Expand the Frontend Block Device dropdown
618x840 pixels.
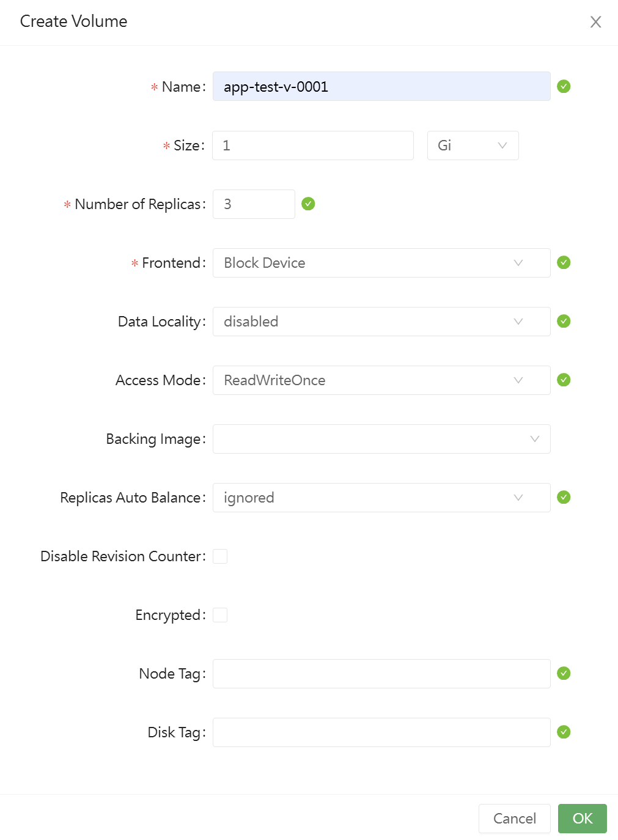[381, 263]
